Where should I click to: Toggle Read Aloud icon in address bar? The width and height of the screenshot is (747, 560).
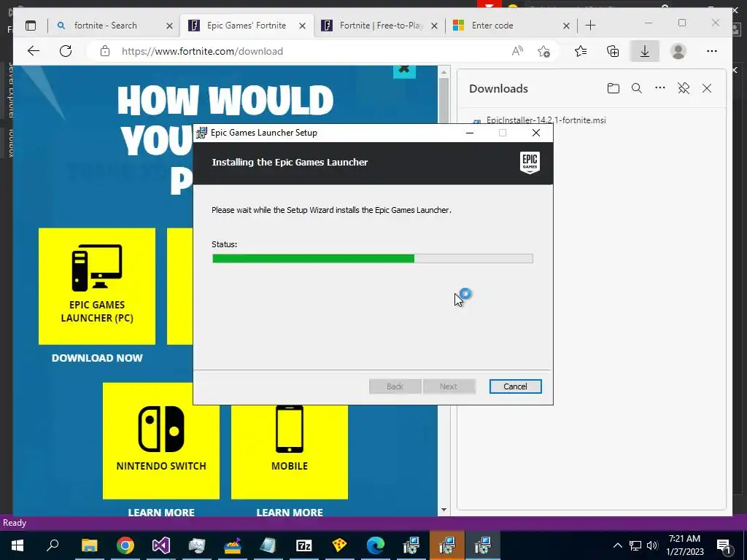click(517, 51)
